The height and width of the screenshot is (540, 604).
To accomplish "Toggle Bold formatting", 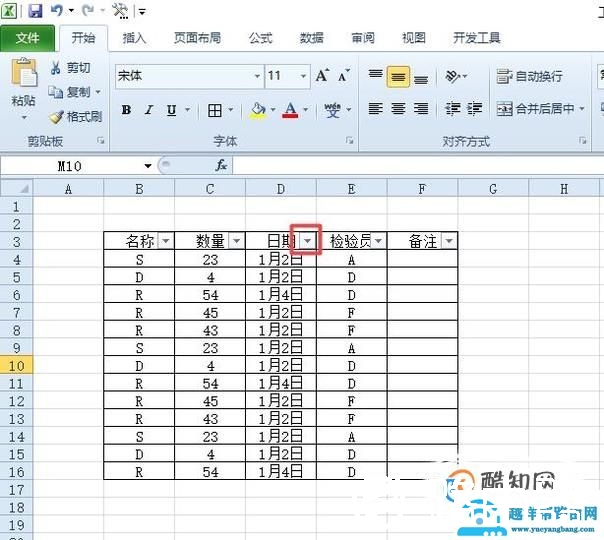I will 126,110.
